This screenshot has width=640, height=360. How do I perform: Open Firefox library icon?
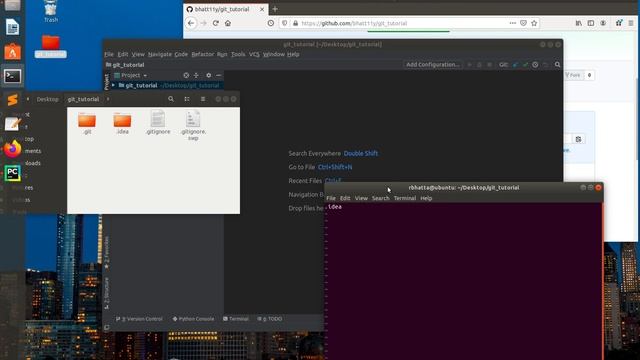(x=579, y=23)
